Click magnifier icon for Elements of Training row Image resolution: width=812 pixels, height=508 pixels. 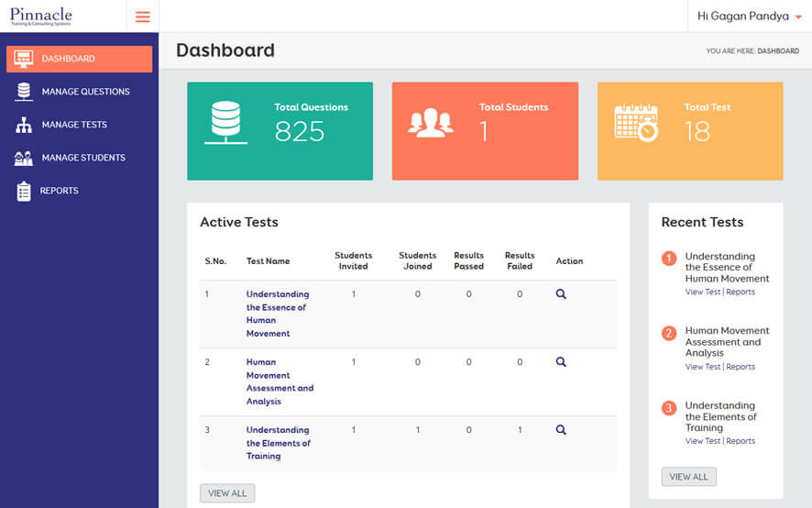tap(561, 430)
